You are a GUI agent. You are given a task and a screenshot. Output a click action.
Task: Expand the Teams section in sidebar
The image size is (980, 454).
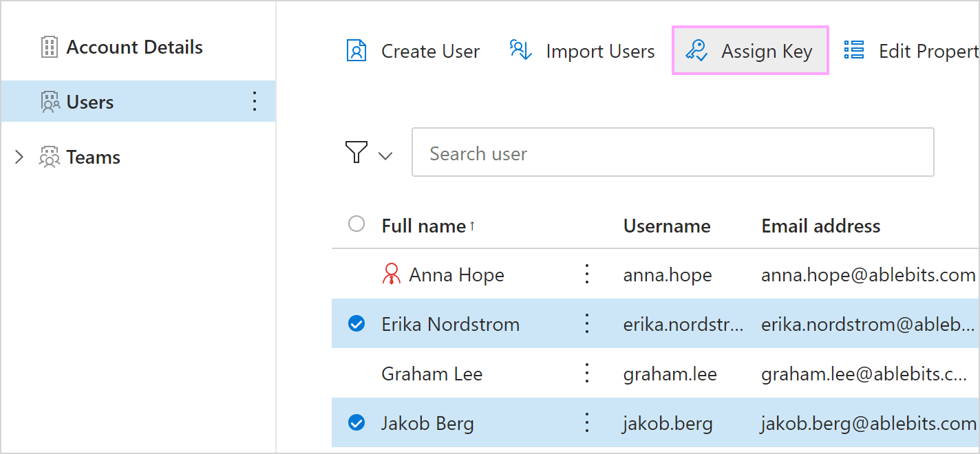click(19, 156)
